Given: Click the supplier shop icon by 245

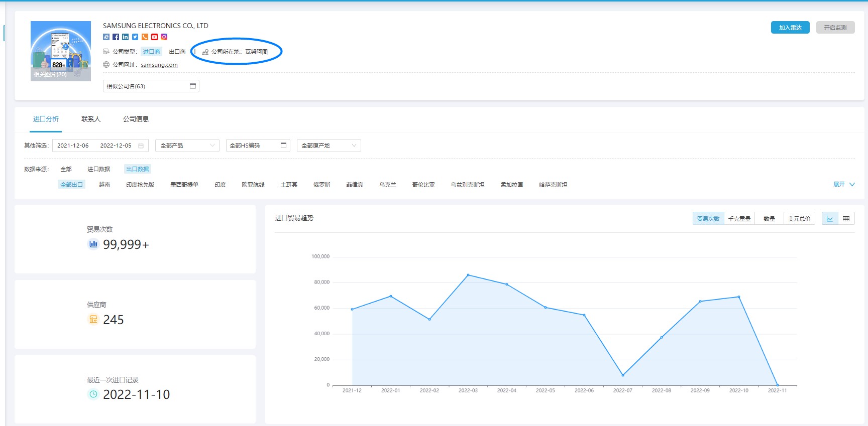Looking at the screenshot, I should [93, 319].
